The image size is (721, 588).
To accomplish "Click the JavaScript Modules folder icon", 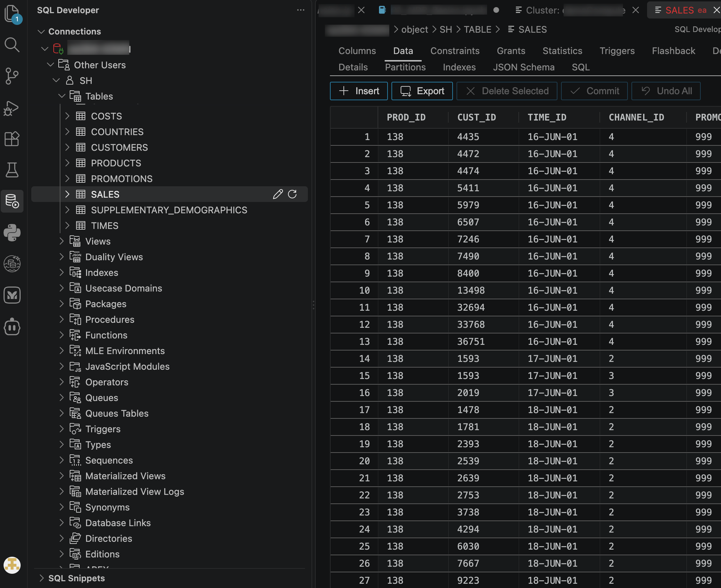I will click(75, 366).
